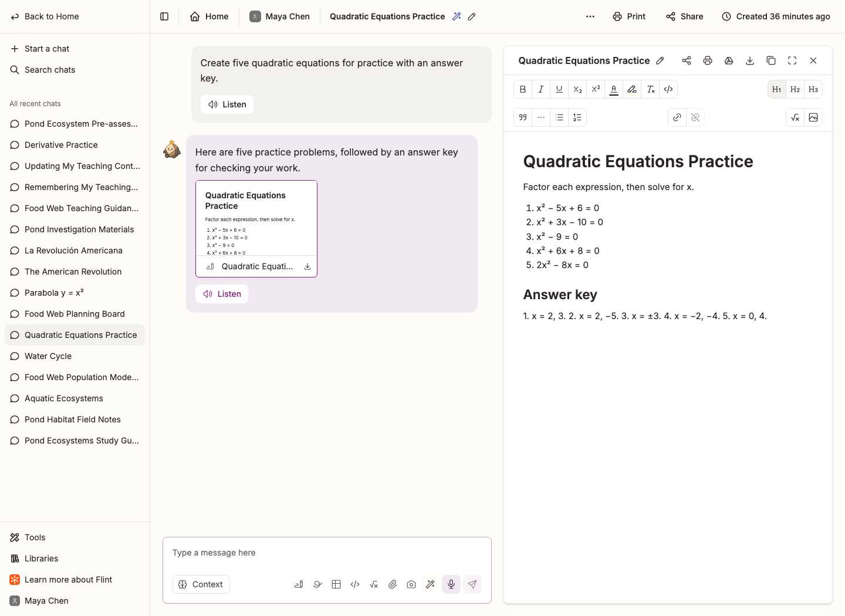Apply subscript formatting

pyautogui.click(x=577, y=89)
